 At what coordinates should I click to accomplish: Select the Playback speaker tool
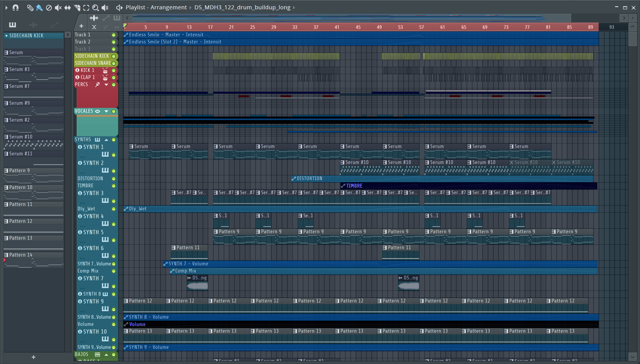point(105,8)
